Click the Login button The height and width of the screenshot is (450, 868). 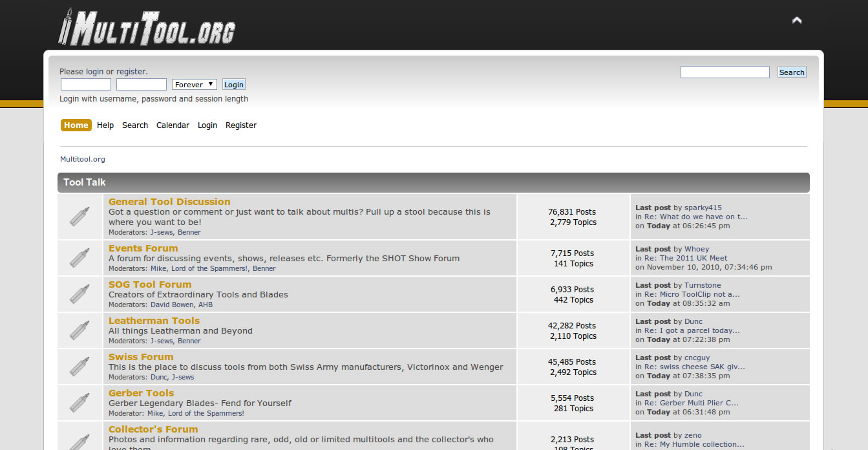(x=234, y=85)
